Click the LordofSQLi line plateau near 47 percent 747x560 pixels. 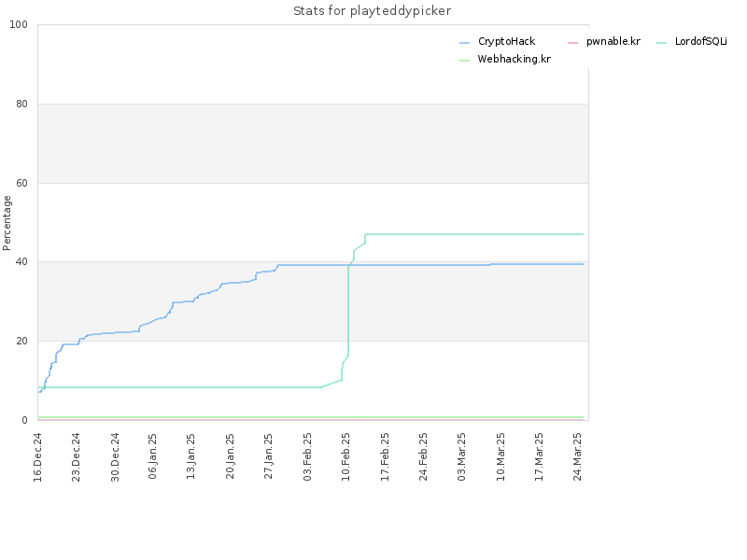click(474, 234)
